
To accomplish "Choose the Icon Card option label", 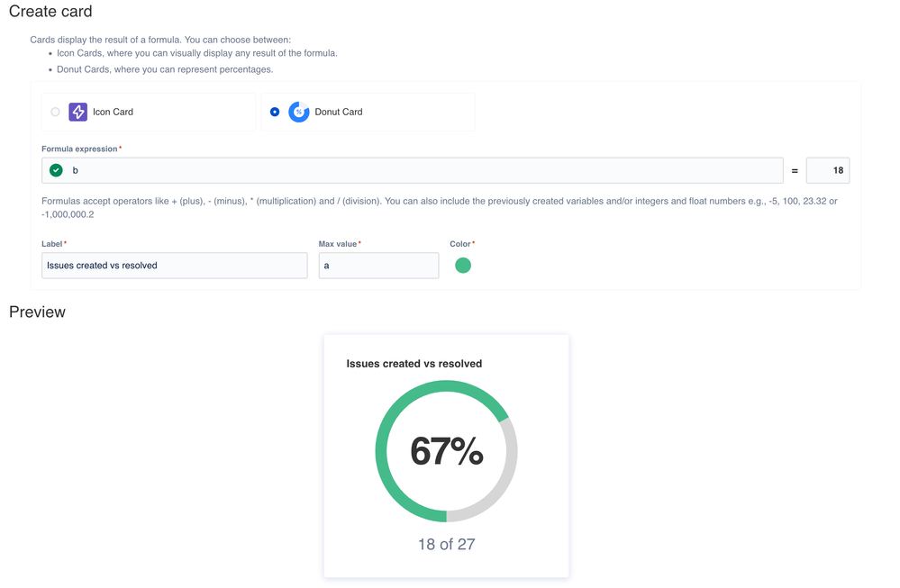I will tap(114, 112).
